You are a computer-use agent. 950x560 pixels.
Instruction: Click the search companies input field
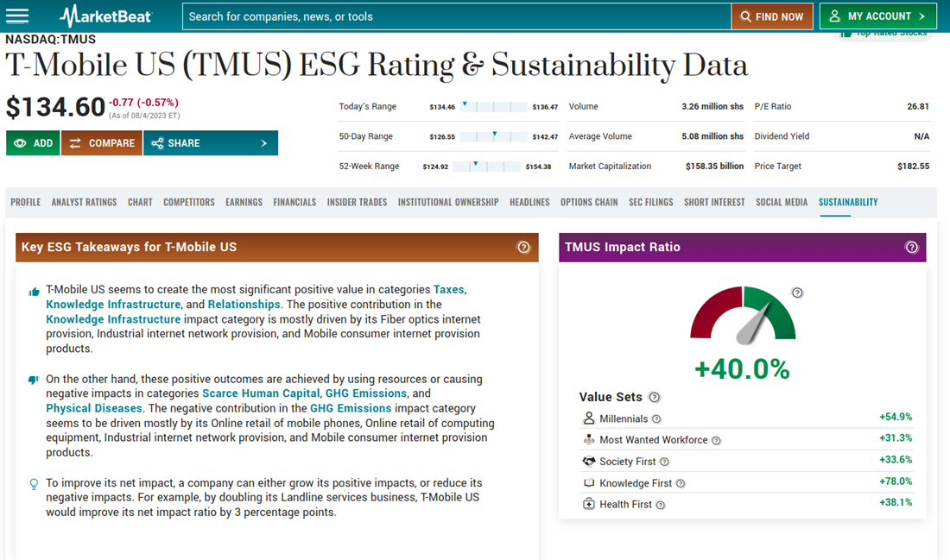[x=456, y=16]
